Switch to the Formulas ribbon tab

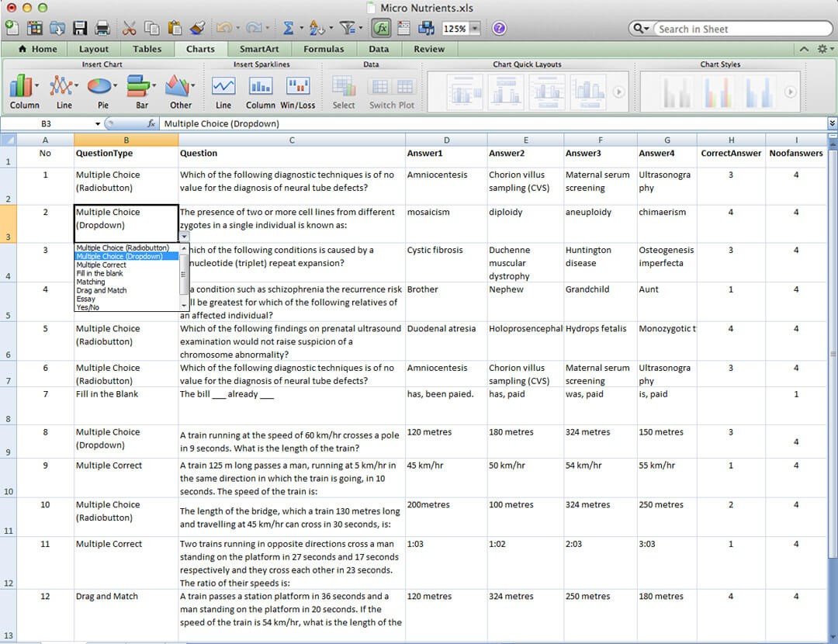coord(324,49)
